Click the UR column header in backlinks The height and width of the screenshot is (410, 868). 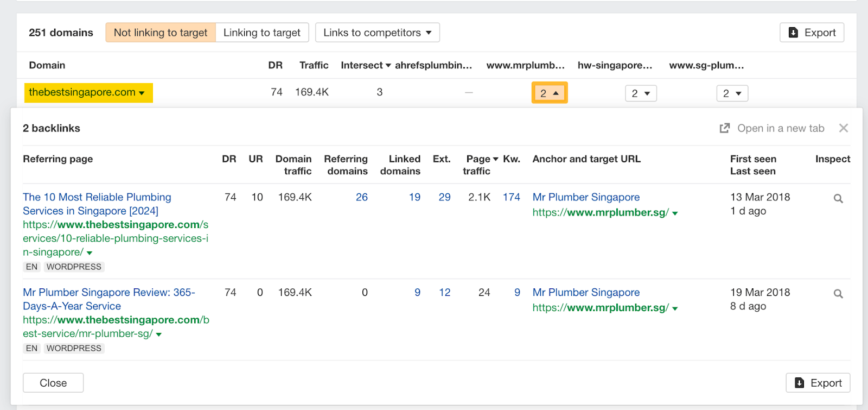[256, 159]
